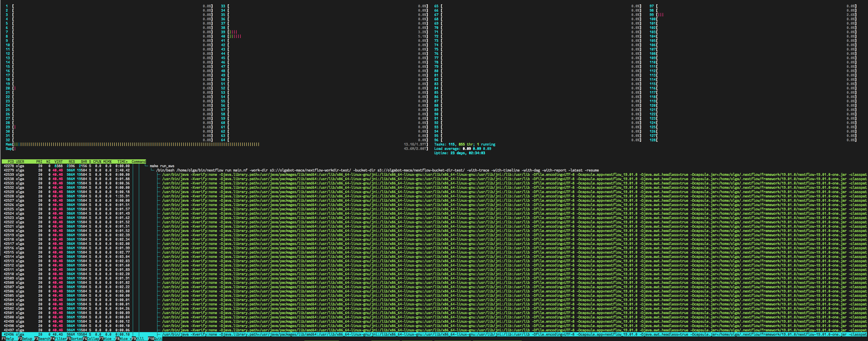Sort by the NI column header
Image resolution: width=868 pixels, height=341 pixels.
pyautogui.click(x=48, y=162)
